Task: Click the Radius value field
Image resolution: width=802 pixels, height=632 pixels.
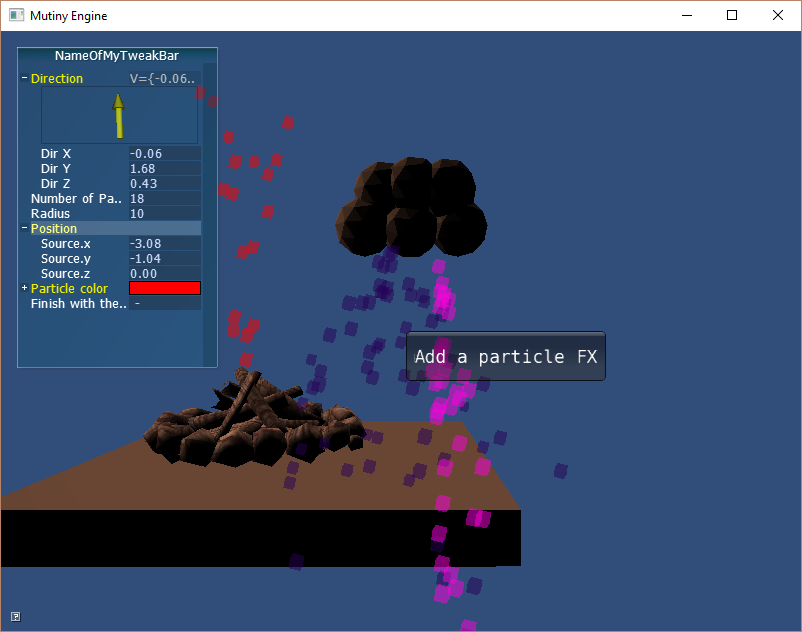Action: pos(165,214)
